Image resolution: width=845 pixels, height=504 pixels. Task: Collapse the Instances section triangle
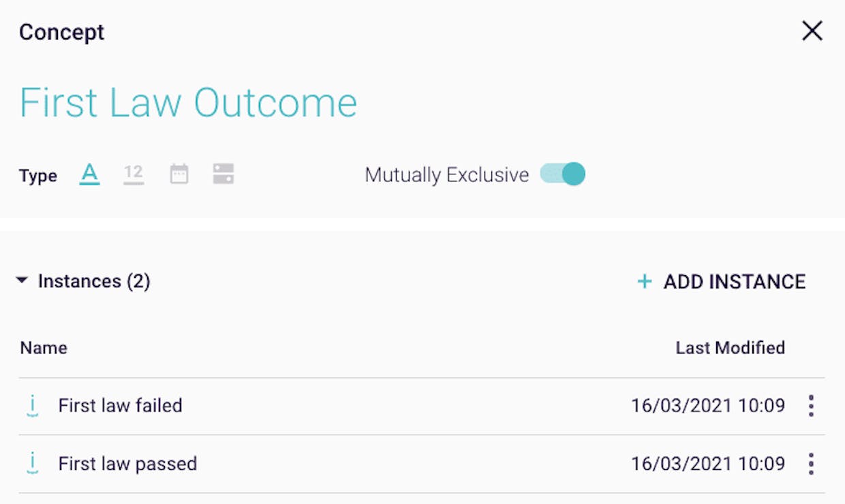(22, 281)
